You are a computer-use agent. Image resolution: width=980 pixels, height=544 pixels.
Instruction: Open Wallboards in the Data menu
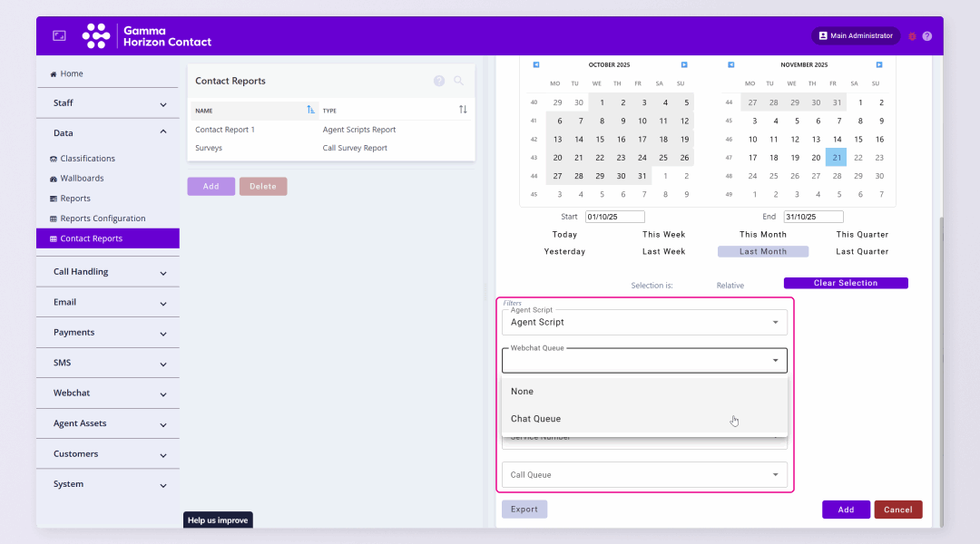[x=82, y=179]
